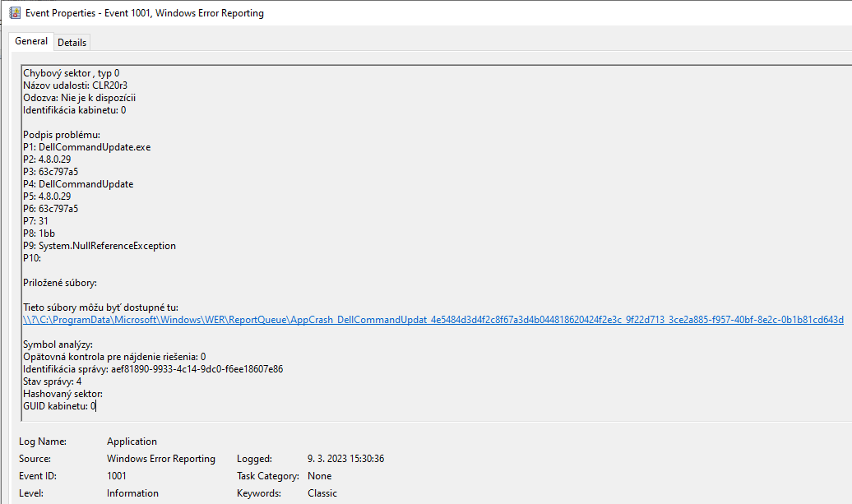Click the 'Level:' label
This screenshot has width=852, height=504.
[x=31, y=493]
